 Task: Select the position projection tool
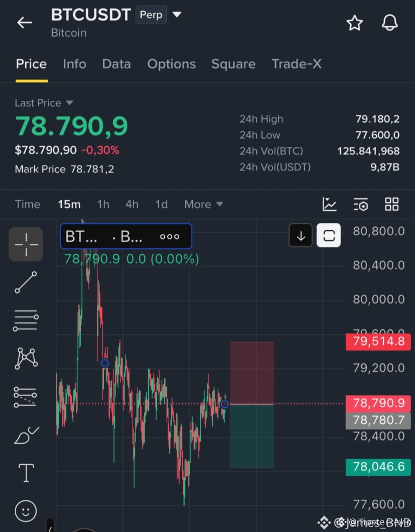(25, 397)
